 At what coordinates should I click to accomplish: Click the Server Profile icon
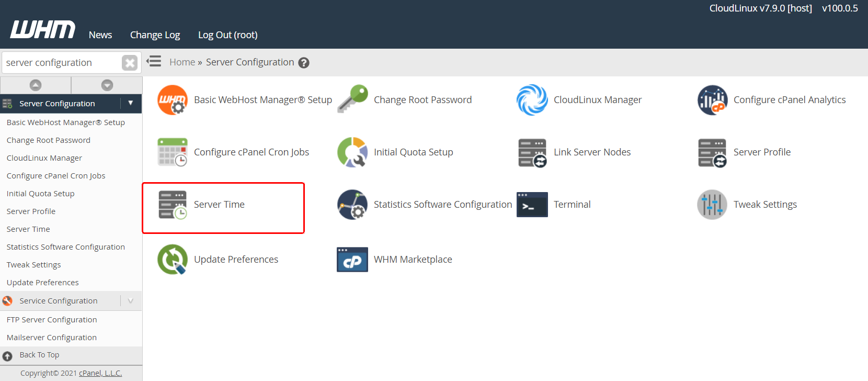click(x=712, y=153)
